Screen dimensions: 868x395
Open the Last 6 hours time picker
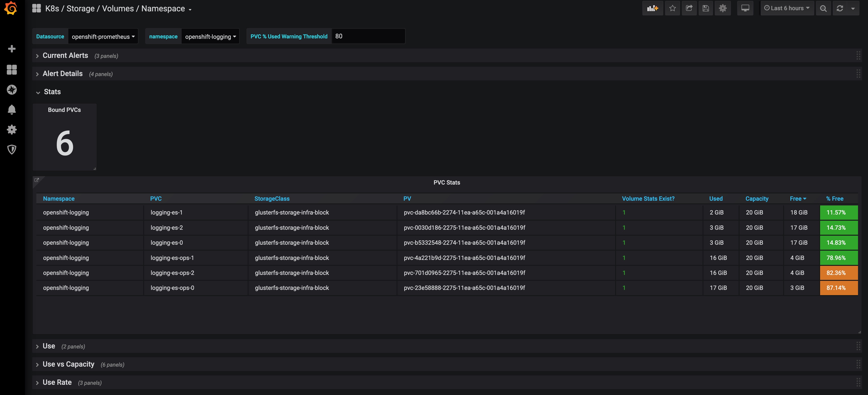coord(787,8)
